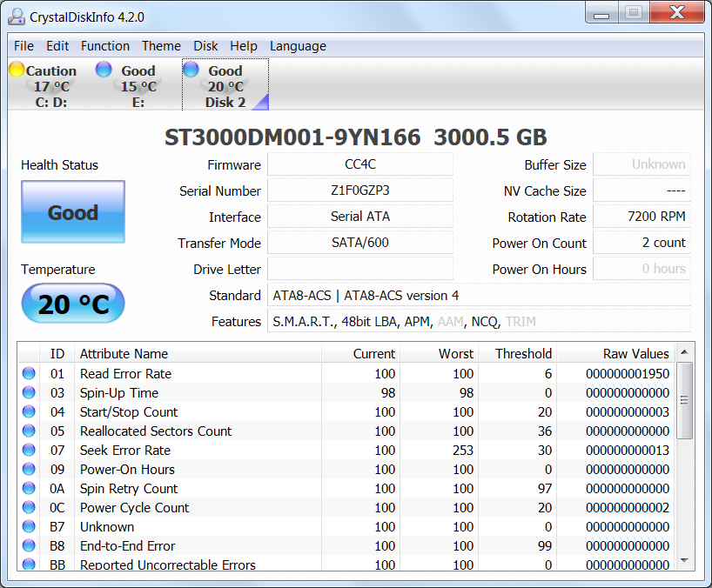Open the Theme menu
This screenshot has height=588, width=712.
pos(161,46)
